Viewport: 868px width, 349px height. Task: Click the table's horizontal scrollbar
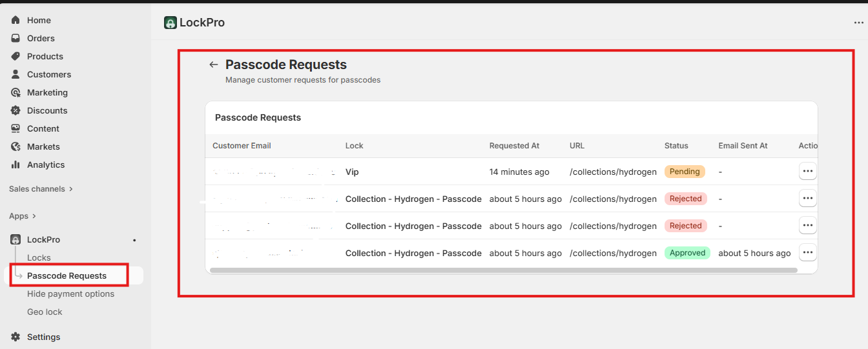[x=504, y=270]
